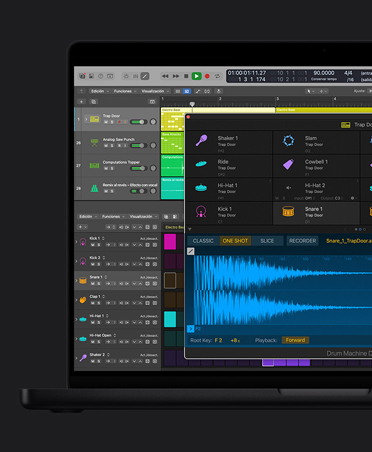372x452 pixels.
Task: Expand the Trap Door track stack arrow
Action: [86, 119]
